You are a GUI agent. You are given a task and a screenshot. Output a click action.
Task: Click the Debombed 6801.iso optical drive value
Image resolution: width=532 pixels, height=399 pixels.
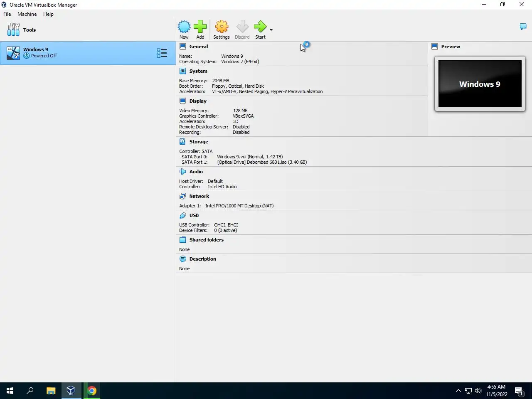262,162
